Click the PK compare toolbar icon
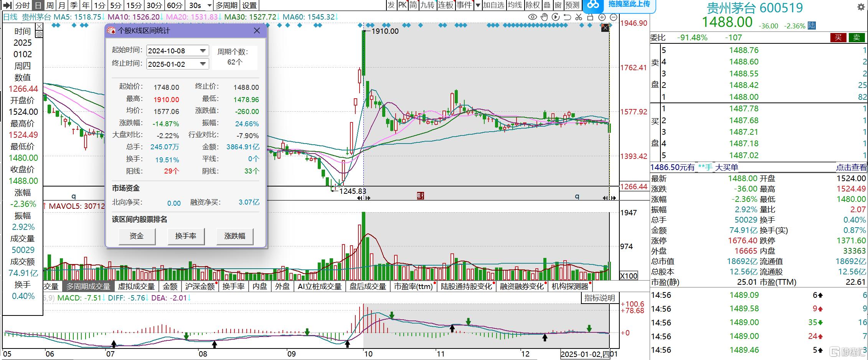 (402, 5)
